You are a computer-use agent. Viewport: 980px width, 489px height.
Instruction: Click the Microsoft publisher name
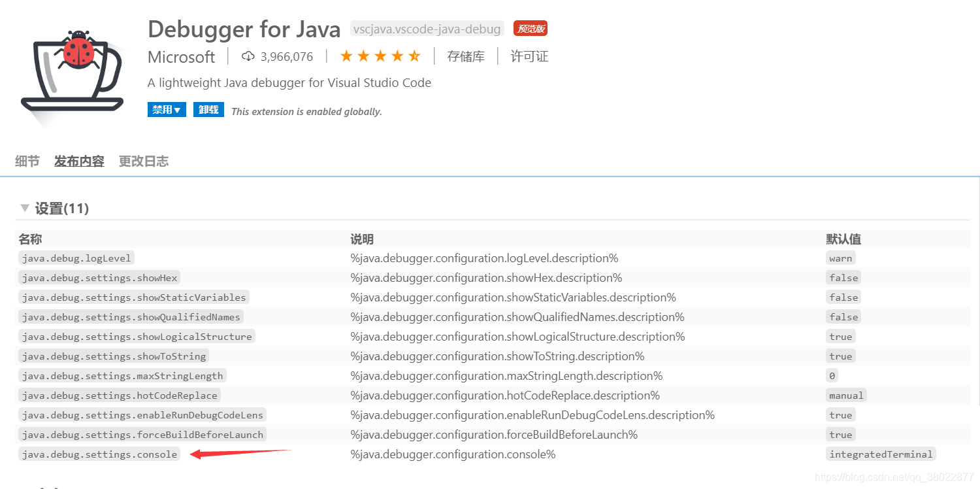click(181, 57)
